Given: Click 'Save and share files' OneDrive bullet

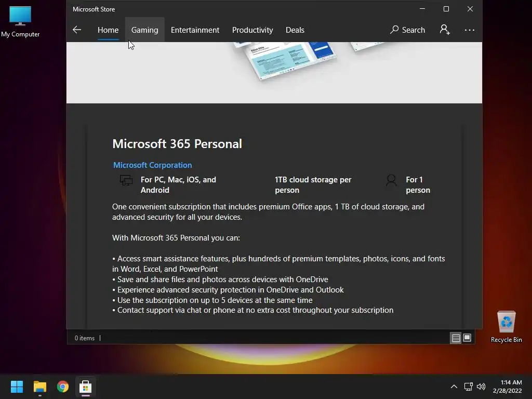Looking at the screenshot, I should coord(220,279).
